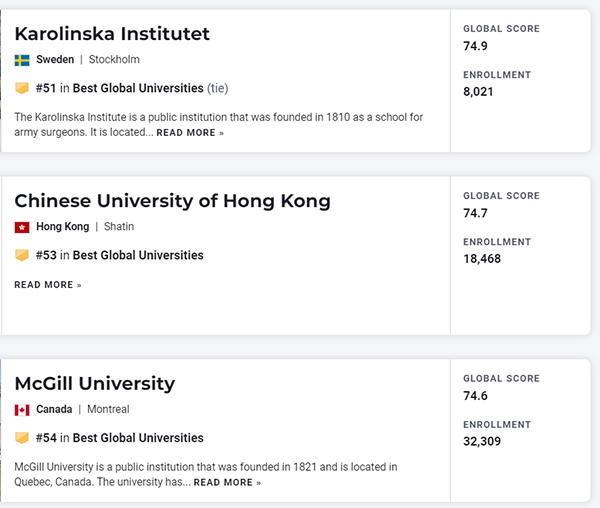600x508 pixels.
Task: Click the Canada flag icon
Action: click(x=22, y=410)
